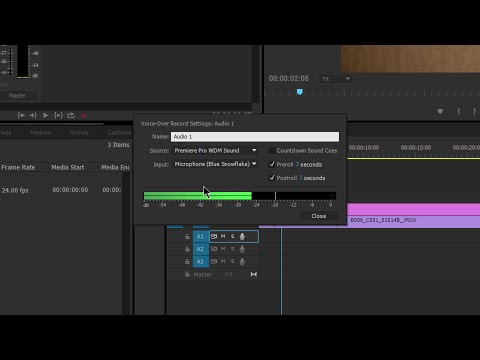Click voice-over record microphone on A1
Viewport: 480px width, 360px height.
[x=242, y=237]
